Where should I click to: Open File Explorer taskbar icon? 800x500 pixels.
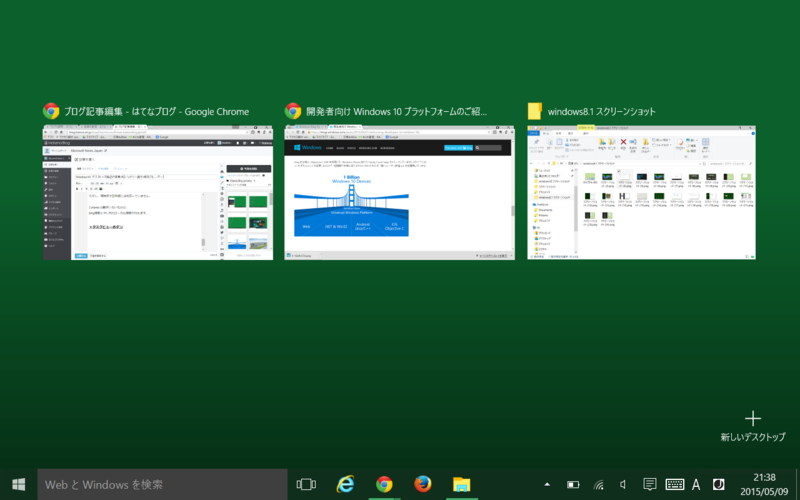coord(462,484)
